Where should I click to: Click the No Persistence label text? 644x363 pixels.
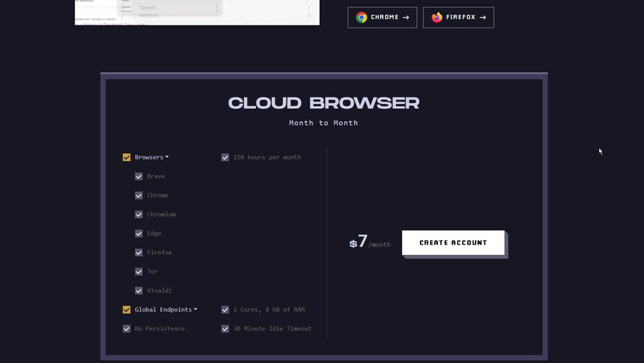[x=160, y=328]
